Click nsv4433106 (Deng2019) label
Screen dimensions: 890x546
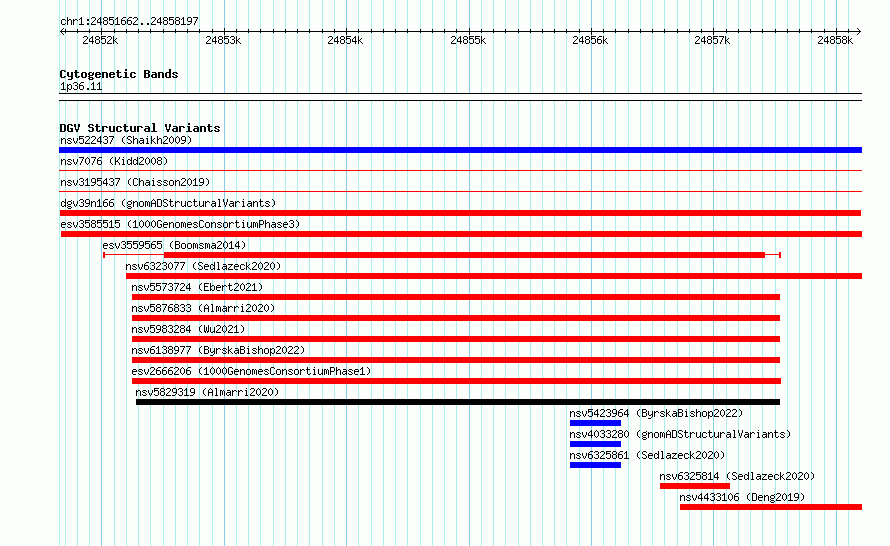pyautogui.click(x=742, y=497)
